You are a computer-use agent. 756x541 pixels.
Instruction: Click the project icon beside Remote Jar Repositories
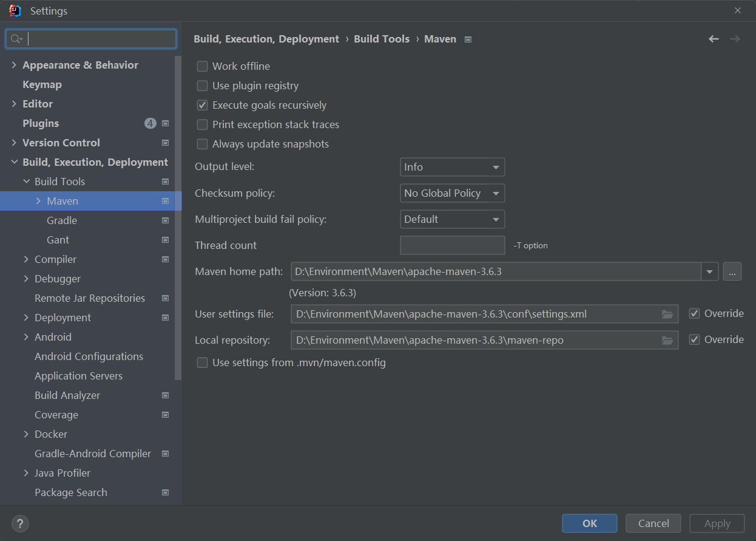click(x=165, y=298)
